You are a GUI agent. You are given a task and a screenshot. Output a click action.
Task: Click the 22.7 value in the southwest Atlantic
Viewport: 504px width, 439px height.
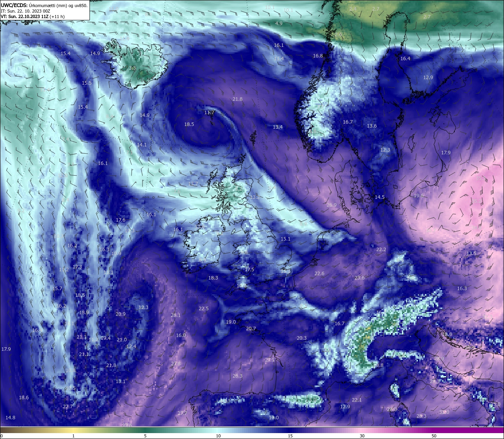[x=68, y=407]
